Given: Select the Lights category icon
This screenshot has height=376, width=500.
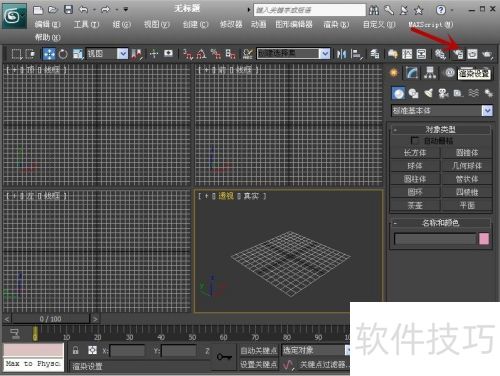Looking at the screenshot, I should coord(429,93).
